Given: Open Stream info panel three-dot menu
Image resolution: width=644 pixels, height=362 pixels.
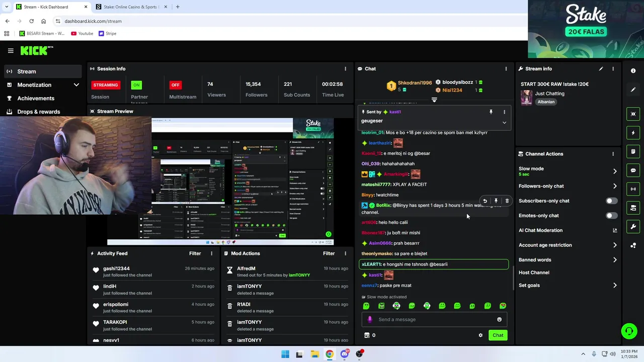Looking at the screenshot, I should (x=613, y=69).
